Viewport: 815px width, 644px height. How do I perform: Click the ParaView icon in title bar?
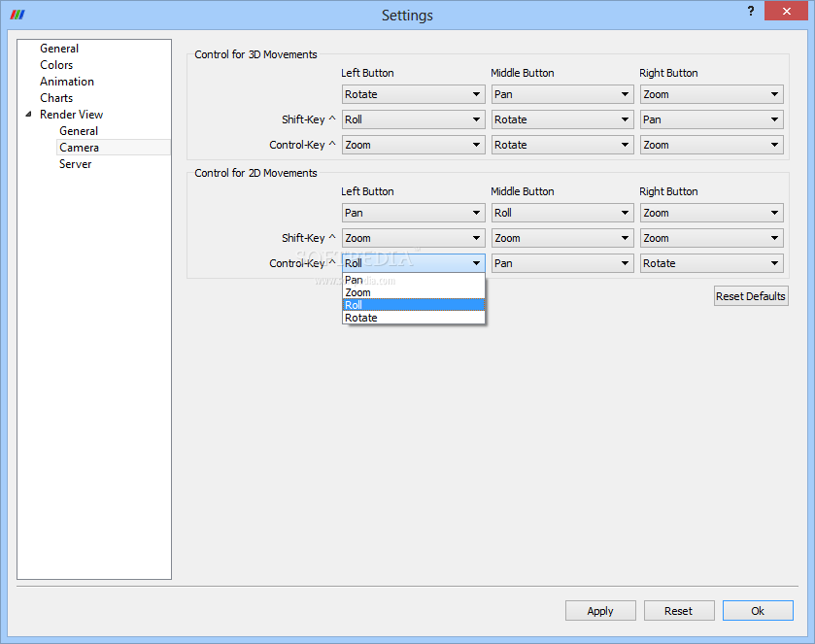click(x=17, y=15)
